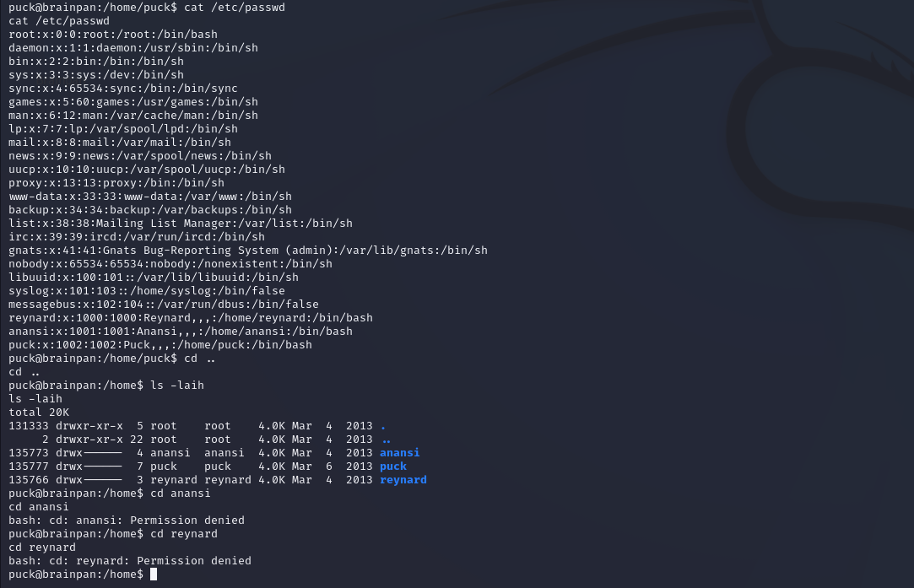Click the proxy:x:13:13 entry
The width and height of the screenshot is (914, 588).
tap(116, 182)
